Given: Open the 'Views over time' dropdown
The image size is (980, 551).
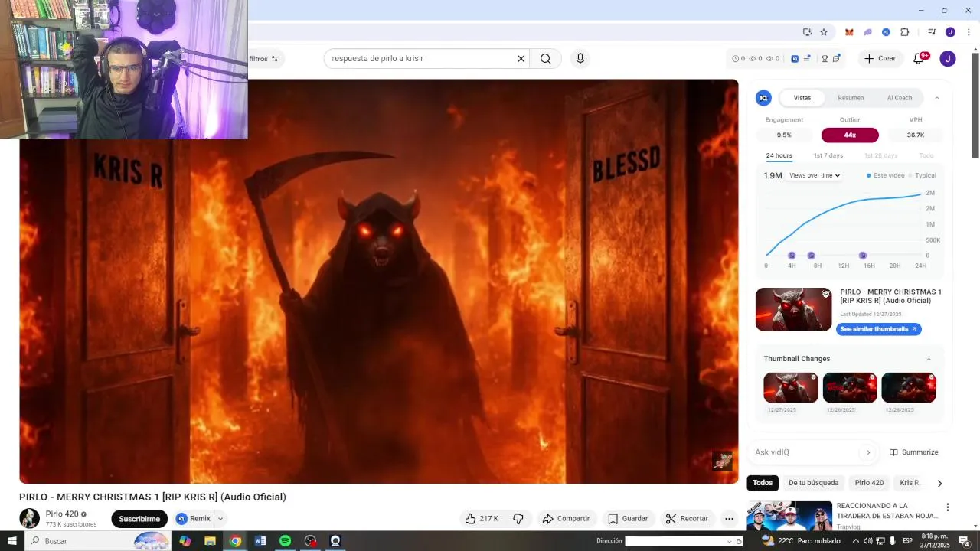Looking at the screenshot, I should [815, 175].
